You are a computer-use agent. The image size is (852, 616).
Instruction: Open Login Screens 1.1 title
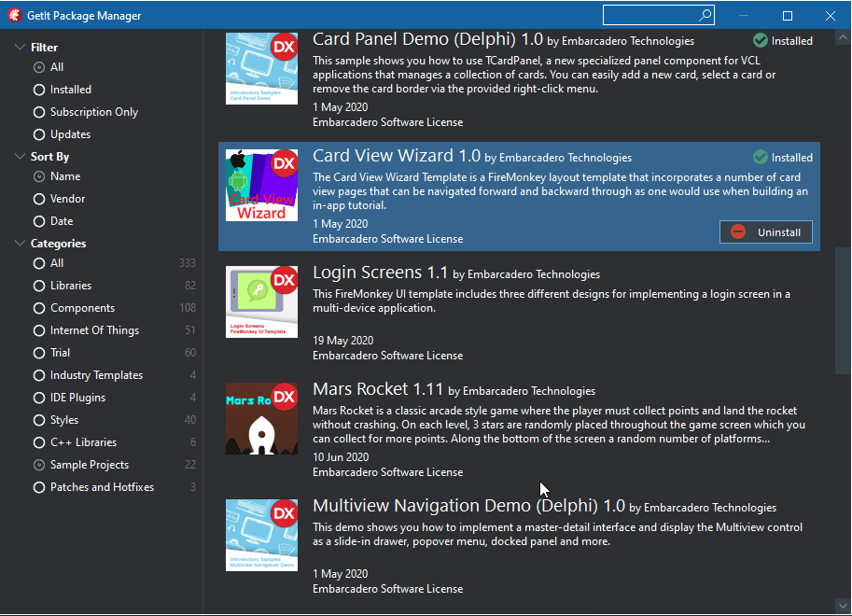[x=381, y=273]
